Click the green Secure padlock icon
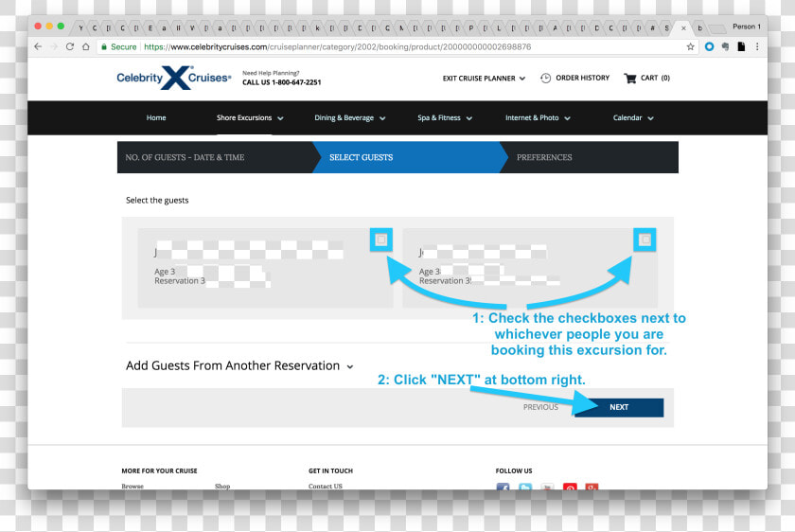795x532 pixels. coord(104,46)
